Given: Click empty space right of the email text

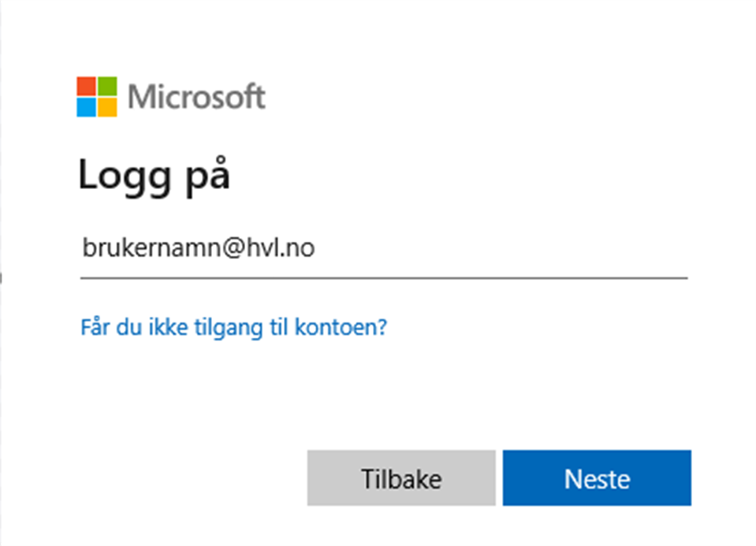Looking at the screenshot, I should click(505, 249).
